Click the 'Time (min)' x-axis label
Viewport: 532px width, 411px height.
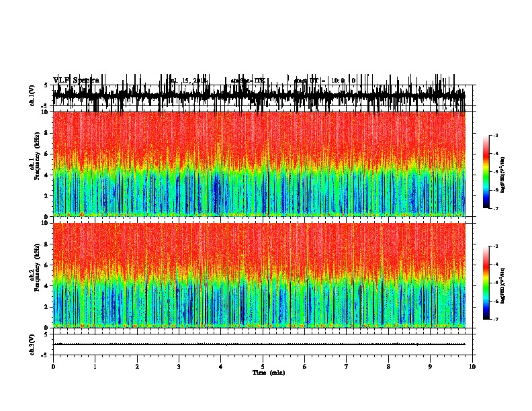pos(269,373)
